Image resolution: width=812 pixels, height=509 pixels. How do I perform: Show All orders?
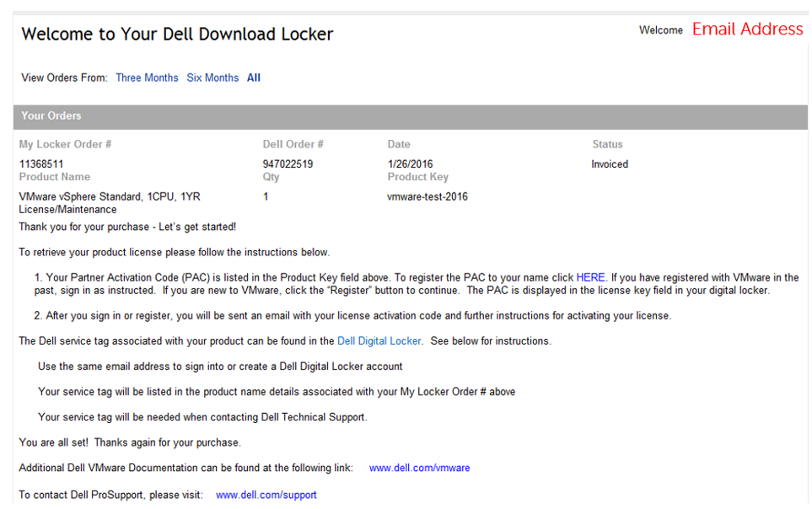click(x=253, y=78)
